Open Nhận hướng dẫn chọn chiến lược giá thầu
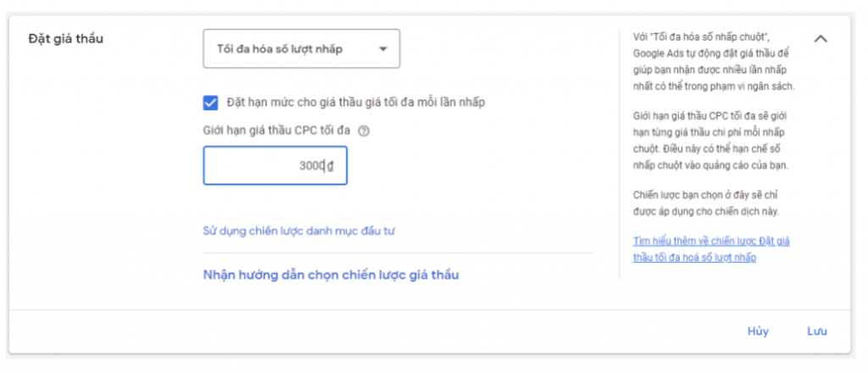This screenshot has width=868, height=373. 331,275
